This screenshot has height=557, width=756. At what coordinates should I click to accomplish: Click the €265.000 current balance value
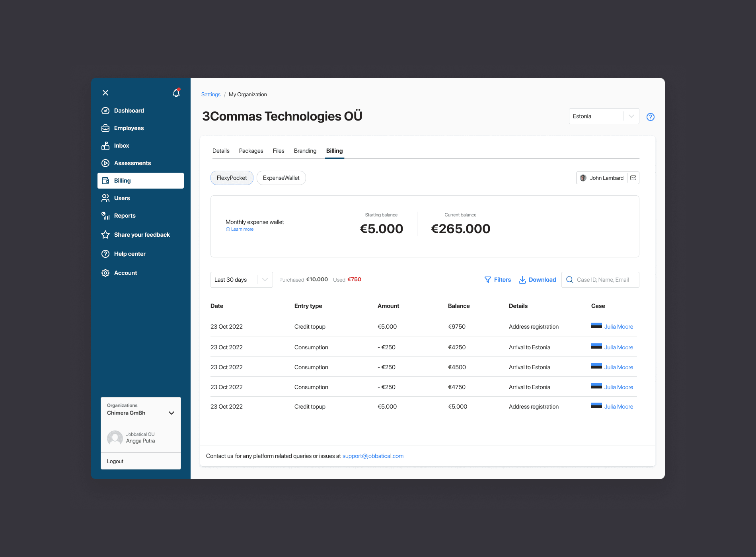(460, 229)
